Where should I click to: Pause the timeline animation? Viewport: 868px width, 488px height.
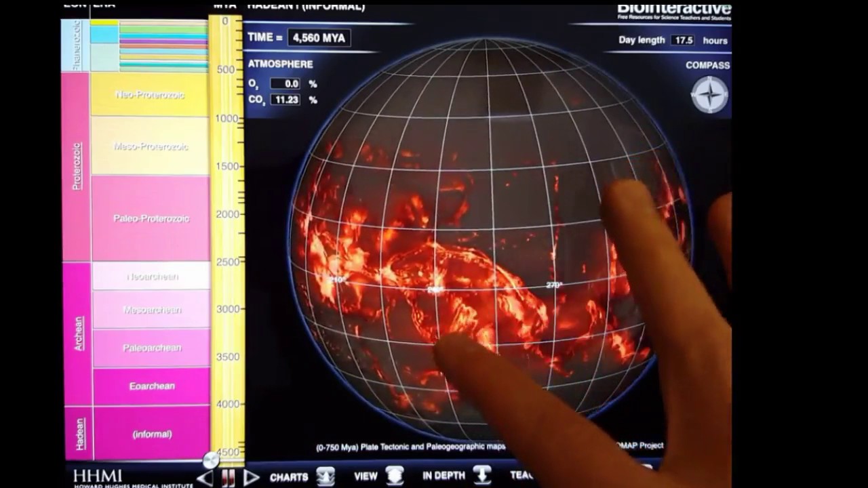[229, 478]
